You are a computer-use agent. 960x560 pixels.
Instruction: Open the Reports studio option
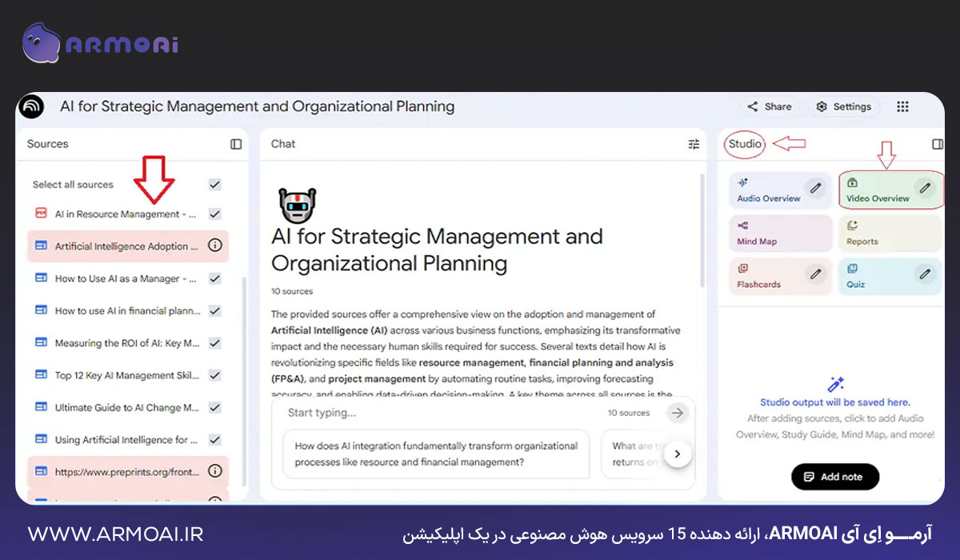890,233
